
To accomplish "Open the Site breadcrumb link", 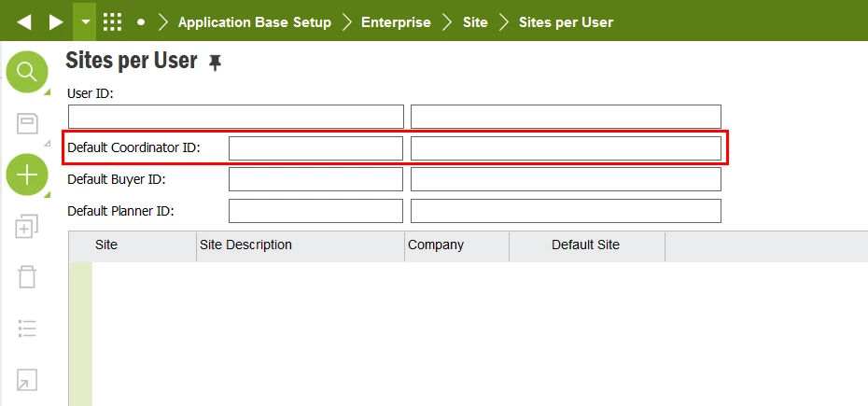I will (x=475, y=22).
